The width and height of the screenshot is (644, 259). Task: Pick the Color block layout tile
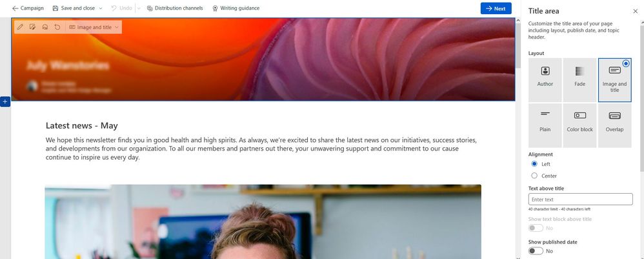point(579,125)
